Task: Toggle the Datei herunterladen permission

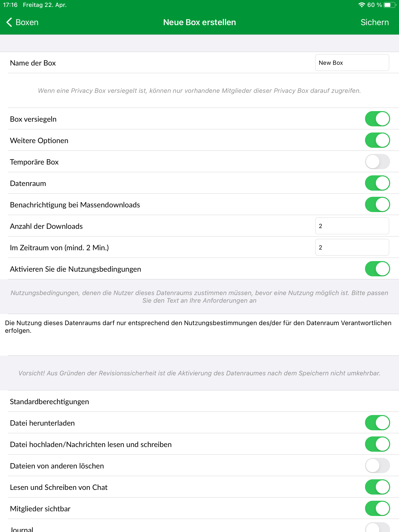Action: point(377,423)
